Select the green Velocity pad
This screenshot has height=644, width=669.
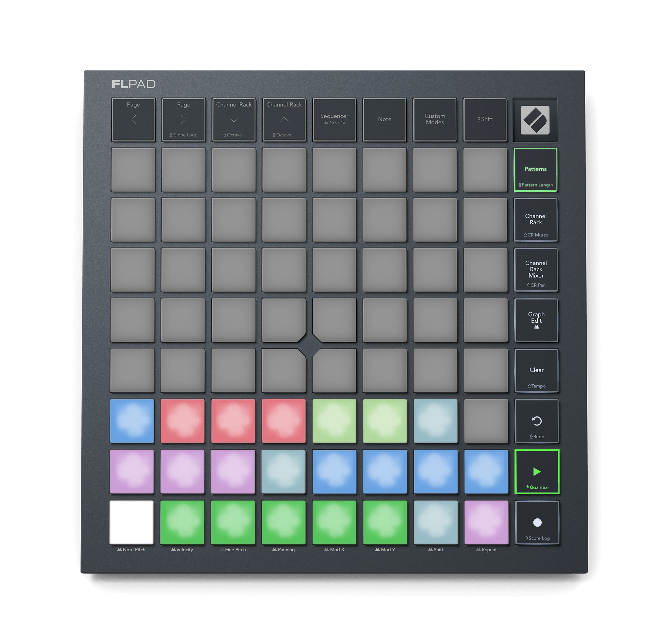coord(182,522)
